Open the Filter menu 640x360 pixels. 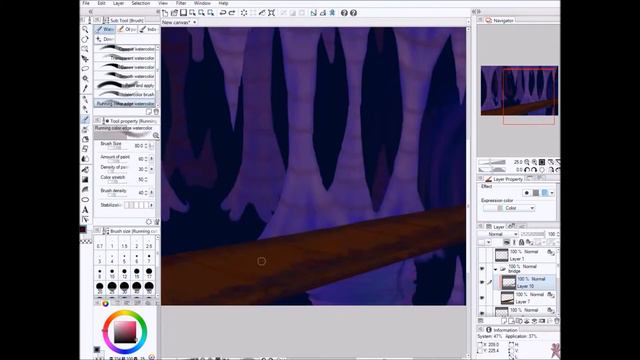point(181,3)
